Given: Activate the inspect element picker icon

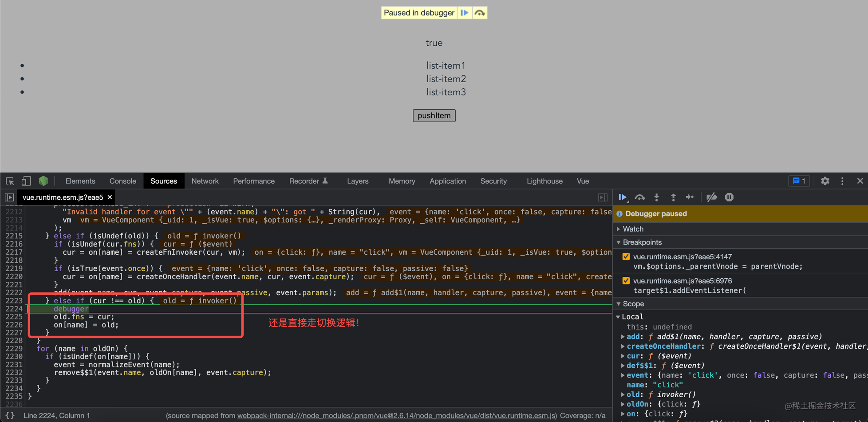Looking at the screenshot, I should pos(10,181).
